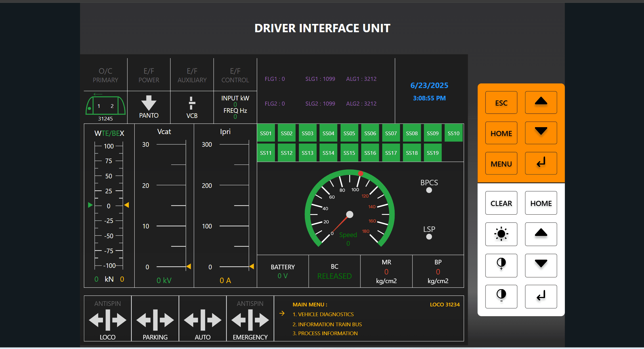Viewport: 644px width, 349px height.
Task: Click the LOCO brake arrows icon
Action: (x=108, y=320)
